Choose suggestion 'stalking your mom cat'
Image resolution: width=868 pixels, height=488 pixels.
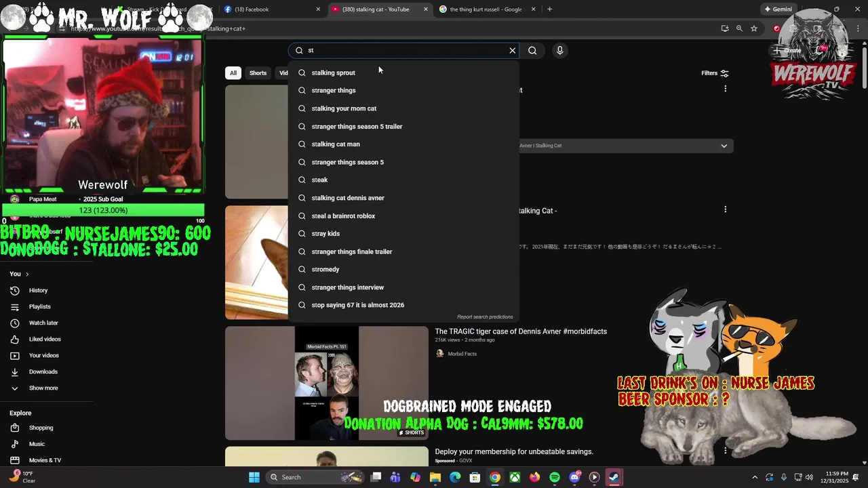pyautogui.click(x=404, y=108)
